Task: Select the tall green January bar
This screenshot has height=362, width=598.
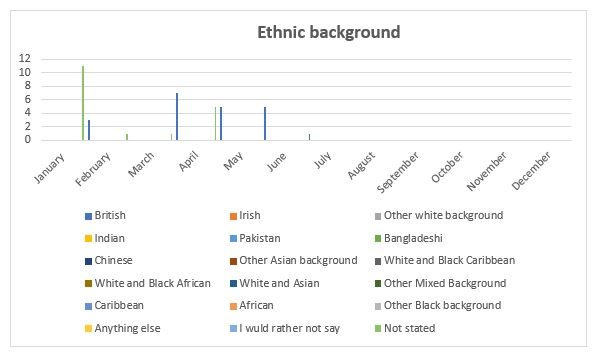Action: pos(83,103)
